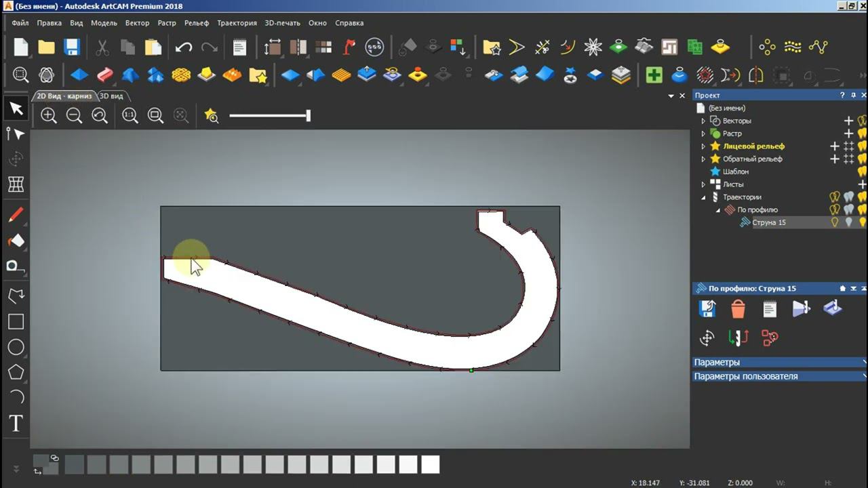Select the Polygon drawing tool
868x488 pixels.
[x=16, y=372]
